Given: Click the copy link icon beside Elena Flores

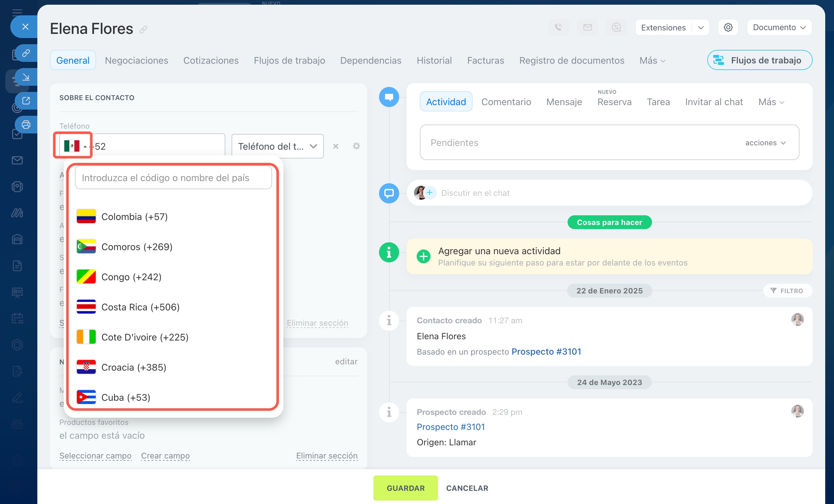Looking at the screenshot, I should coord(143,30).
